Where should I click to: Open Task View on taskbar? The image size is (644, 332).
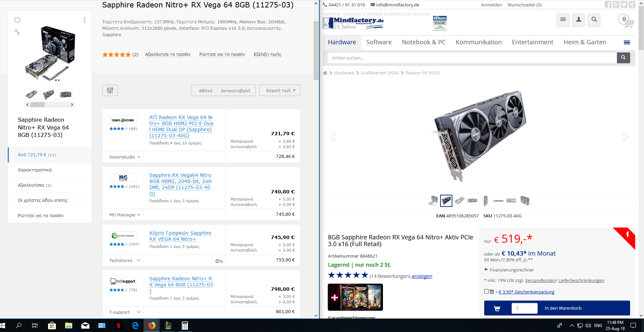[x=35, y=326]
